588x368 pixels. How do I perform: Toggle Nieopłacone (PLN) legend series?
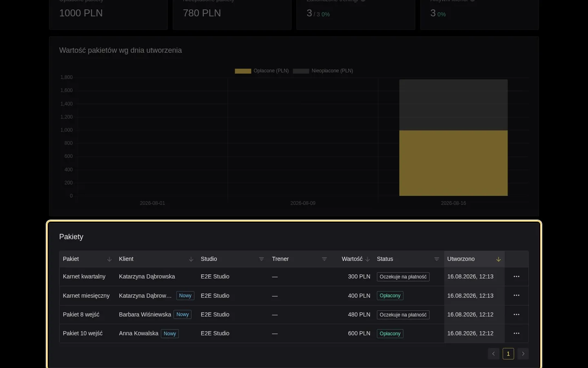323,71
